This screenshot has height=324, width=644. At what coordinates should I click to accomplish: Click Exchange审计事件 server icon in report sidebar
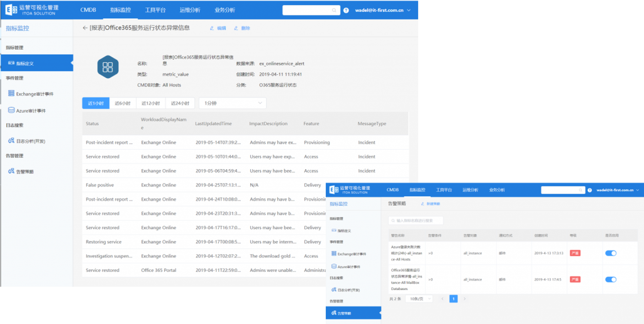point(11,93)
